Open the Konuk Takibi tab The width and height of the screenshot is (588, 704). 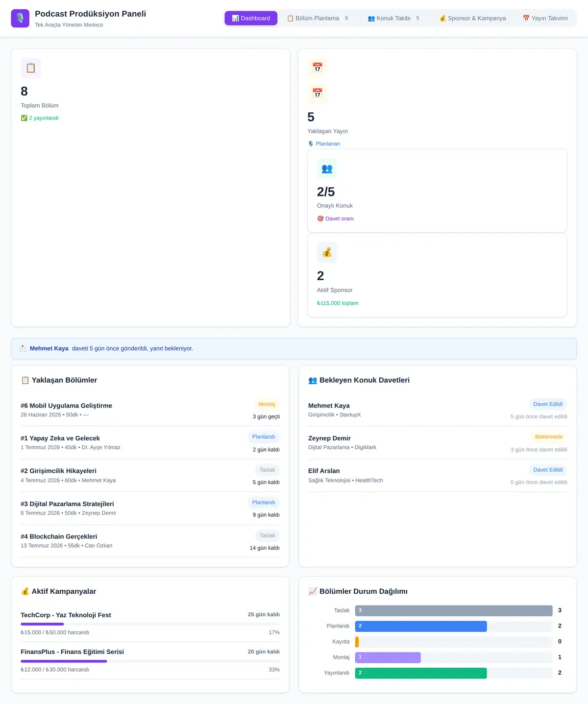[393, 18]
